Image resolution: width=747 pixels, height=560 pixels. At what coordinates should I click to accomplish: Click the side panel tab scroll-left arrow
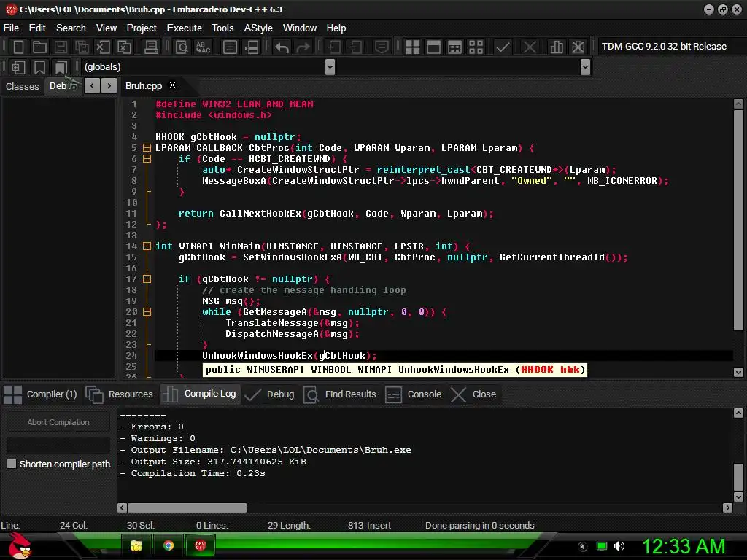click(92, 86)
